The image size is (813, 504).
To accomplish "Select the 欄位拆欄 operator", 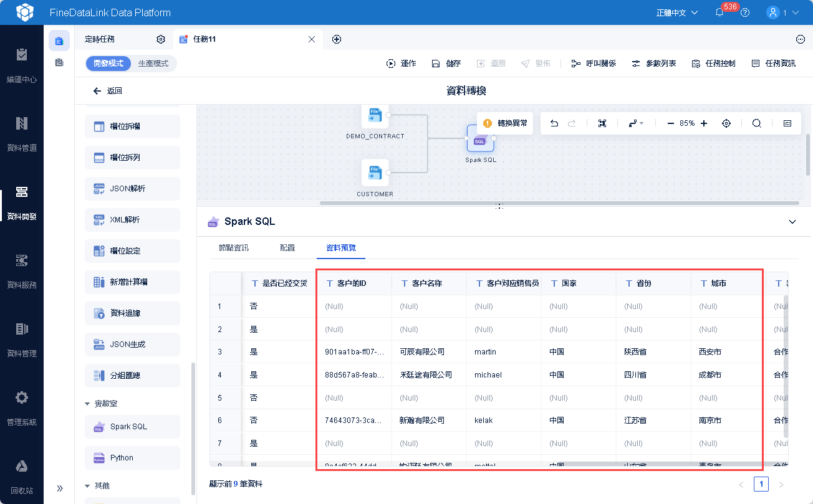I will 132,126.
